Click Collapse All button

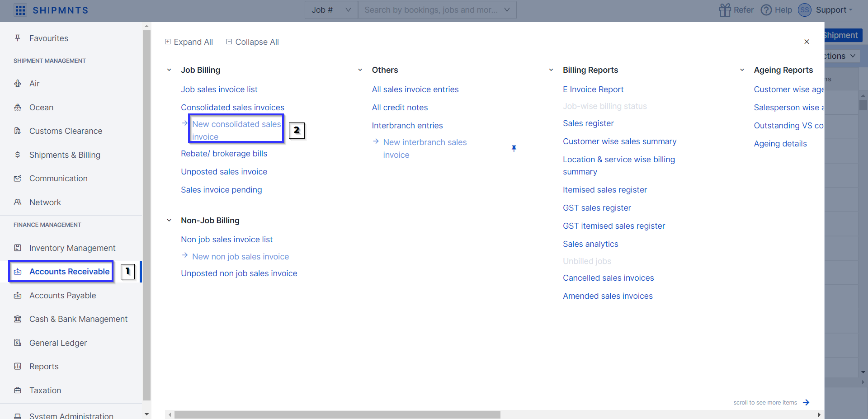[253, 42]
